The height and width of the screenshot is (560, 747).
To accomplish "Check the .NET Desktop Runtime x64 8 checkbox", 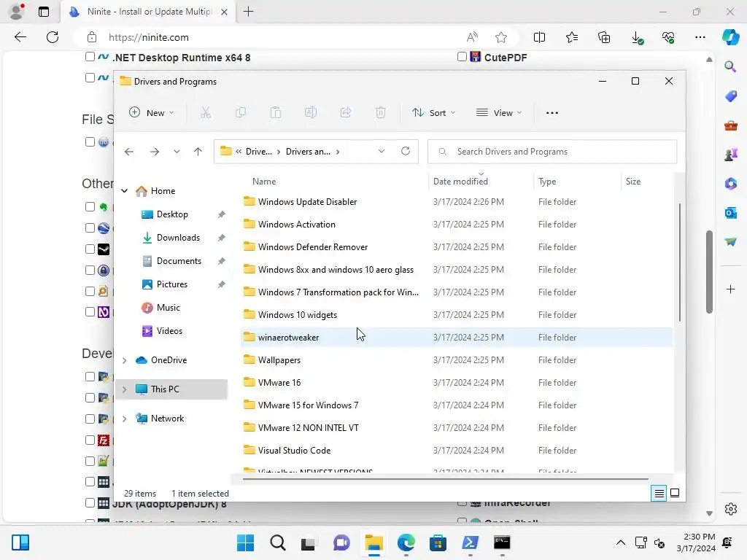I will point(90,57).
